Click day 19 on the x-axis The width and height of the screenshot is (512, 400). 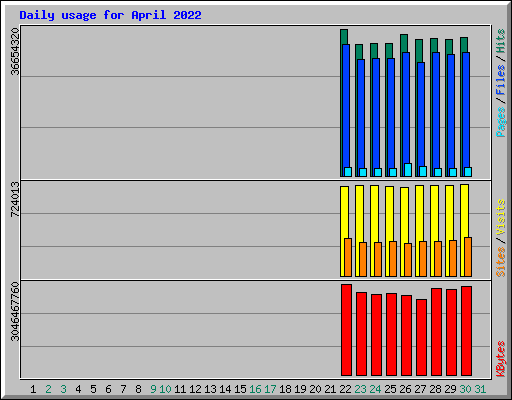coord(300,389)
